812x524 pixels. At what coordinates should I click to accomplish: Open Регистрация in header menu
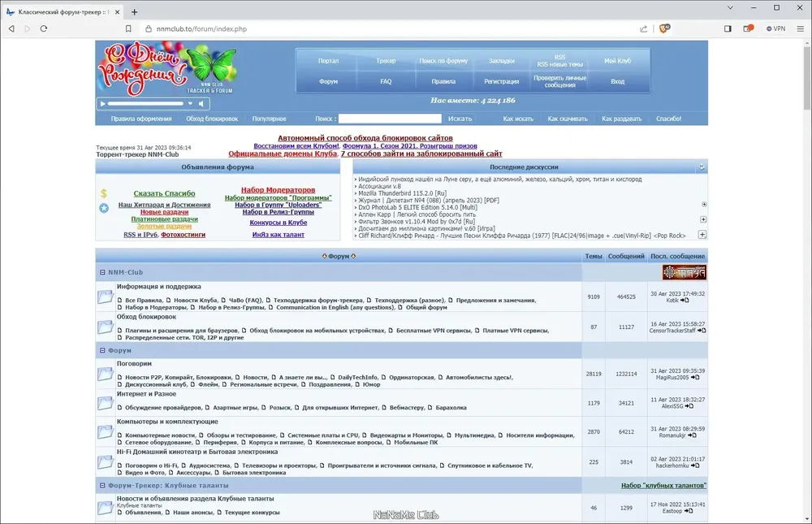[x=501, y=81]
